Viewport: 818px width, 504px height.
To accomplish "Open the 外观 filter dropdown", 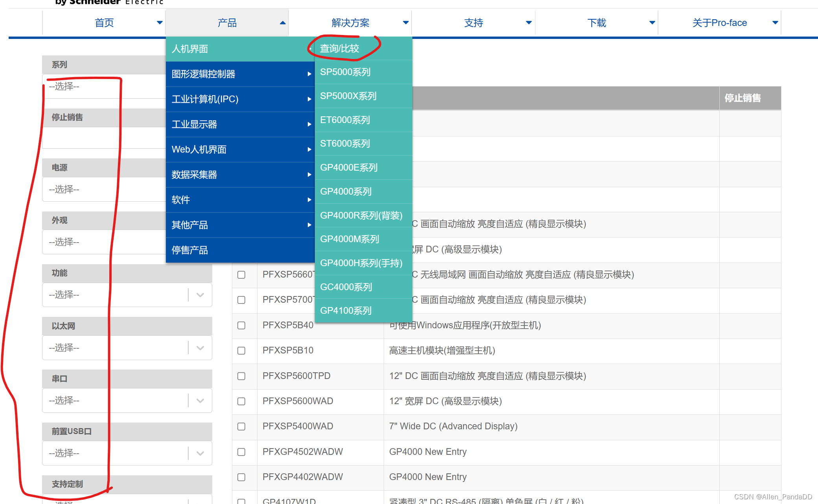I will click(x=104, y=242).
